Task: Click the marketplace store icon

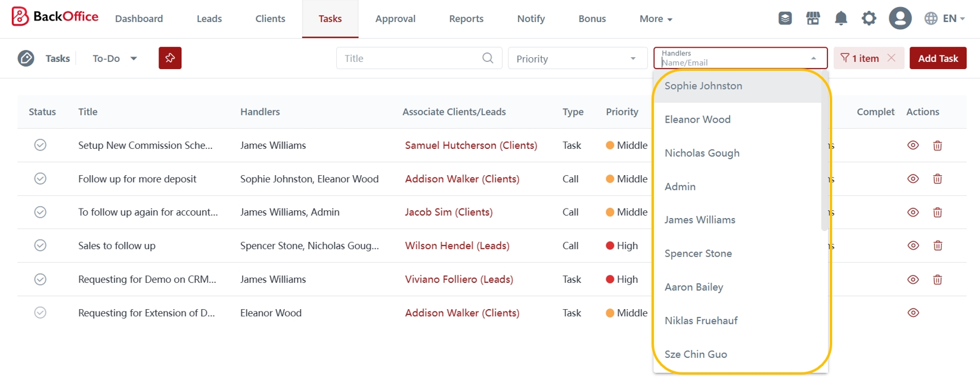Action: coord(813,18)
